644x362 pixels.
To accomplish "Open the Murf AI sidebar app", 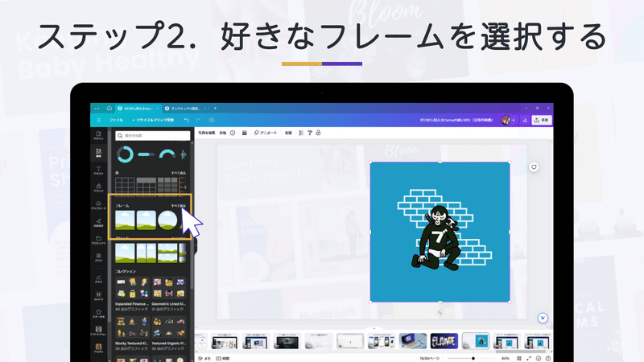I will tap(98, 296).
